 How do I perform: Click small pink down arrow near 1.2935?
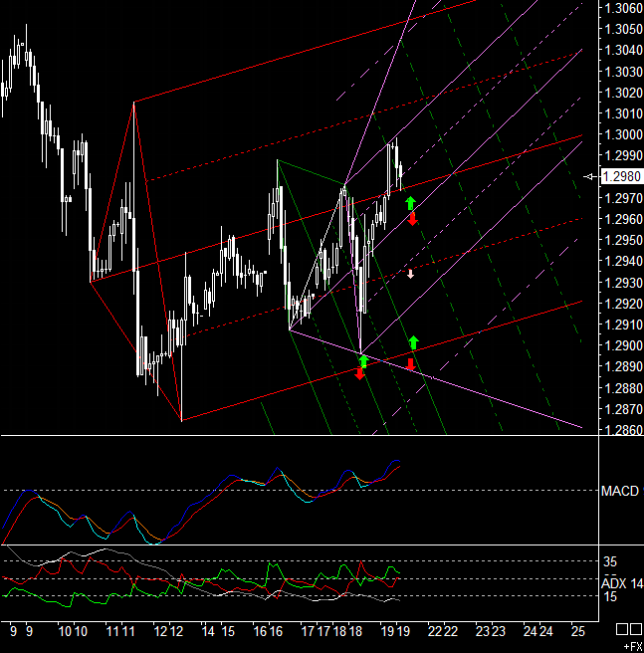(x=410, y=274)
